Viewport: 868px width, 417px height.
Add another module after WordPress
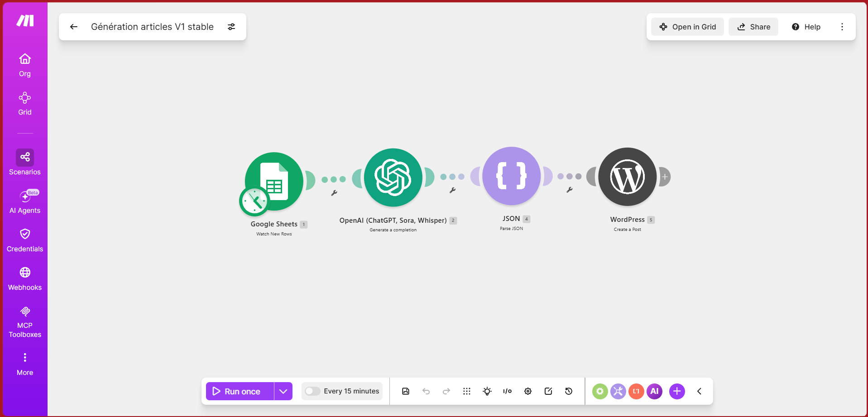[665, 177]
